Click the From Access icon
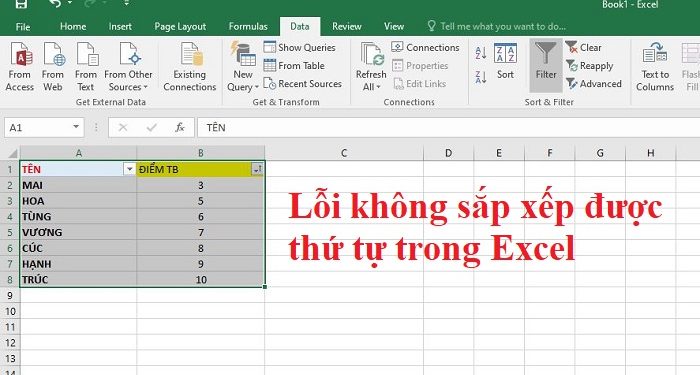 (x=20, y=67)
